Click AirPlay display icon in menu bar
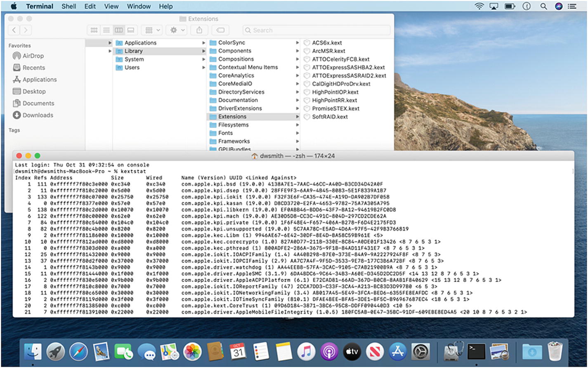588x368 pixels. 493,6
